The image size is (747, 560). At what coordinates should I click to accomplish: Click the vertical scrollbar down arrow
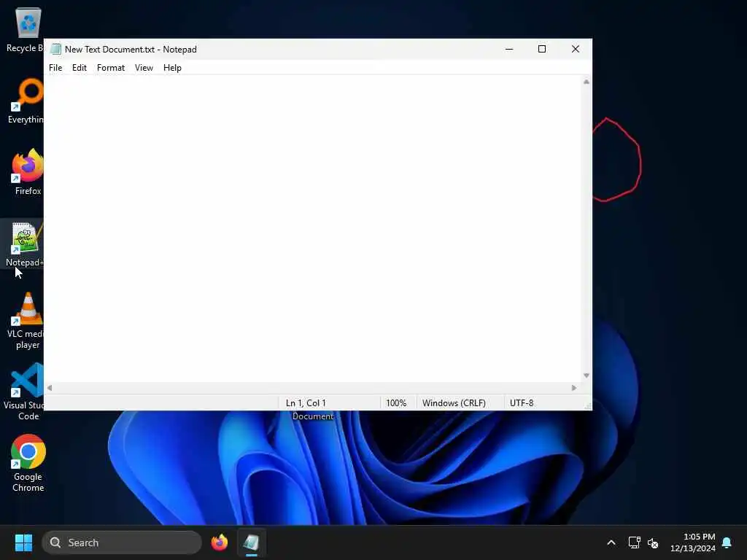(x=587, y=376)
